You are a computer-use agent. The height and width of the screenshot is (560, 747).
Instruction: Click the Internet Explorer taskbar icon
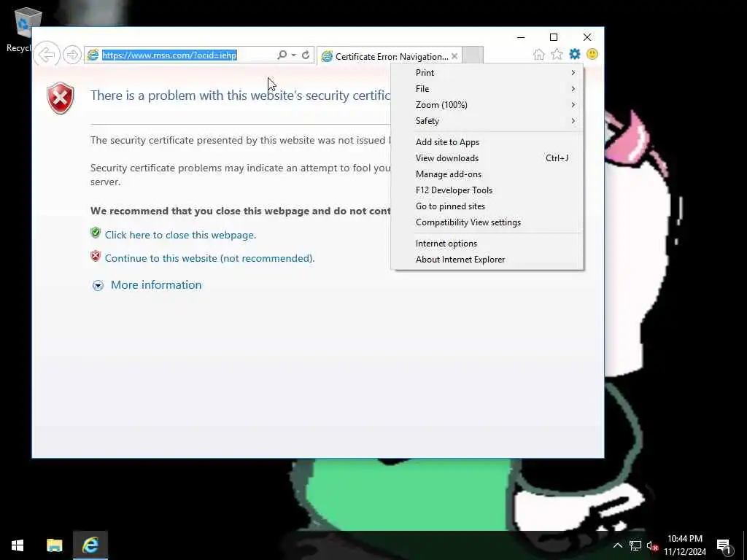90,545
